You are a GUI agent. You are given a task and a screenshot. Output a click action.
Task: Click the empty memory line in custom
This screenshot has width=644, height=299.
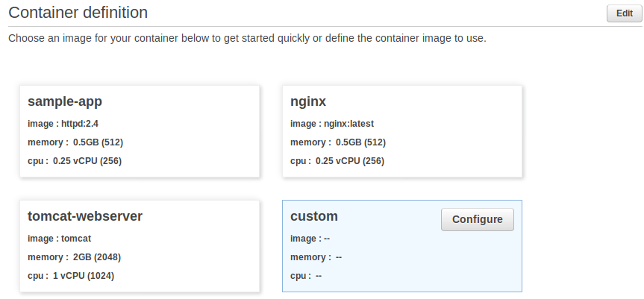(316, 257)
